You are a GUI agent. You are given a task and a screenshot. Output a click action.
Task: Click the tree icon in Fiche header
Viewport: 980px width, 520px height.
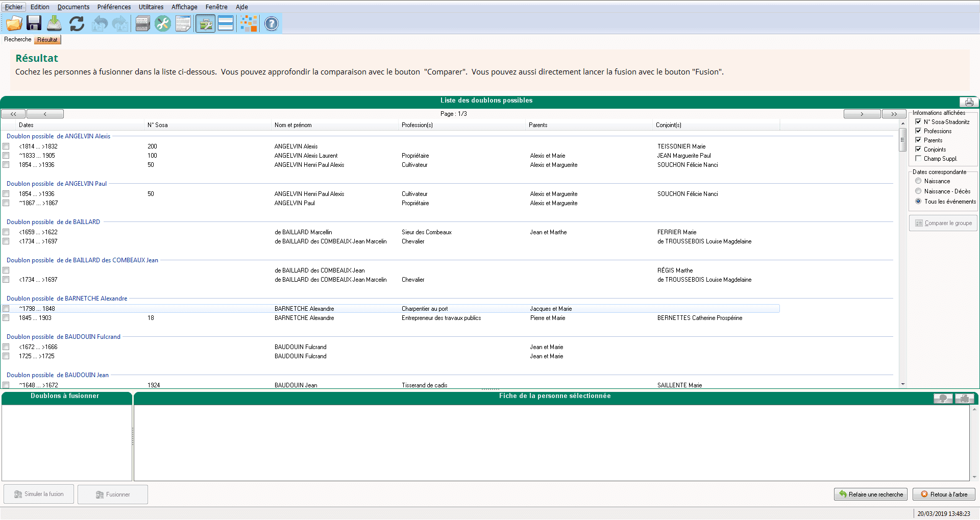click(943, 399)
